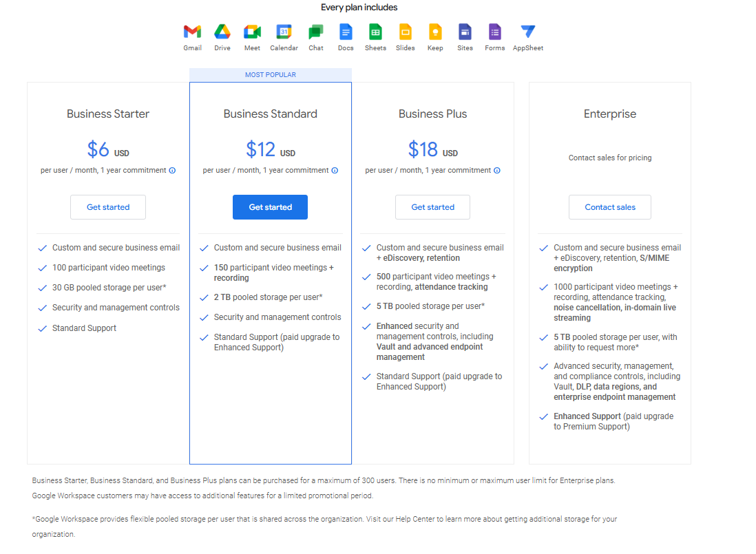Image resolution: width=756 pixels, height=554 pixels.
Task: Click the AppSheet icon
Action: pyautogui.click(x=528, y=32)
